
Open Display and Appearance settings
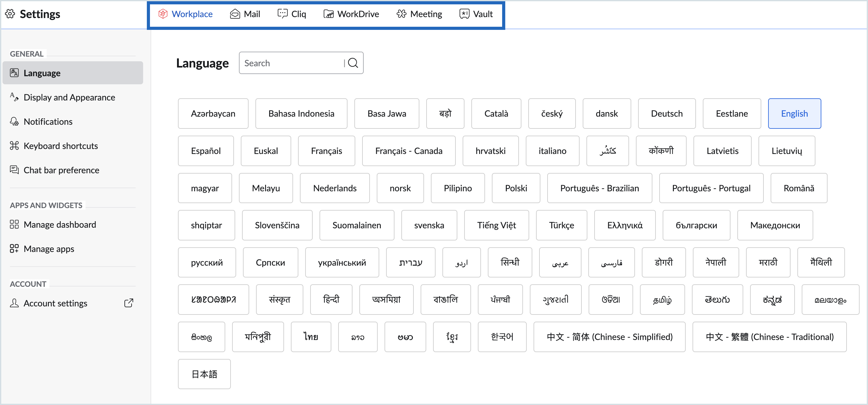point(73,97)
